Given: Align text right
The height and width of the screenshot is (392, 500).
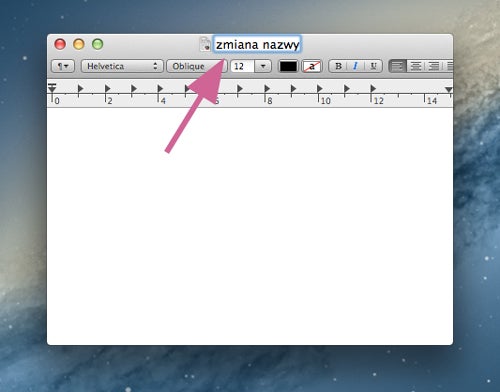Looking at the screenshot, I should click(433, 66).
